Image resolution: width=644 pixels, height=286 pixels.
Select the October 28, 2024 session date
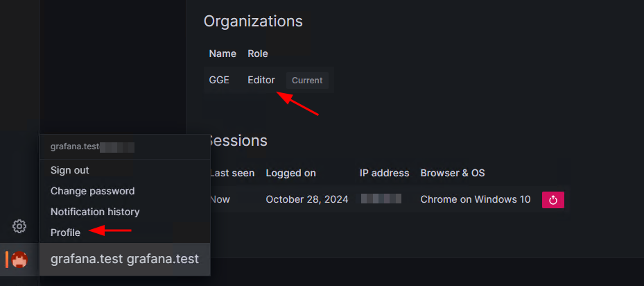[307, 200]
